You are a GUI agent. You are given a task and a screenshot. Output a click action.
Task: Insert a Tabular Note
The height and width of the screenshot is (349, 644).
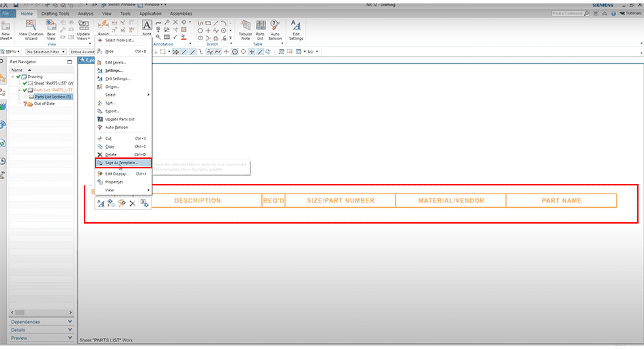click(x=246, y=29)
